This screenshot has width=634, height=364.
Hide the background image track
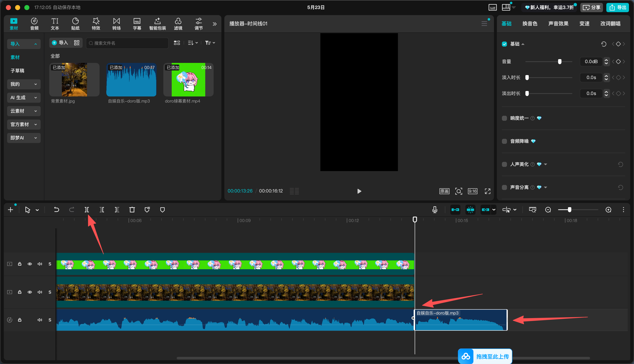coord(30,292)
